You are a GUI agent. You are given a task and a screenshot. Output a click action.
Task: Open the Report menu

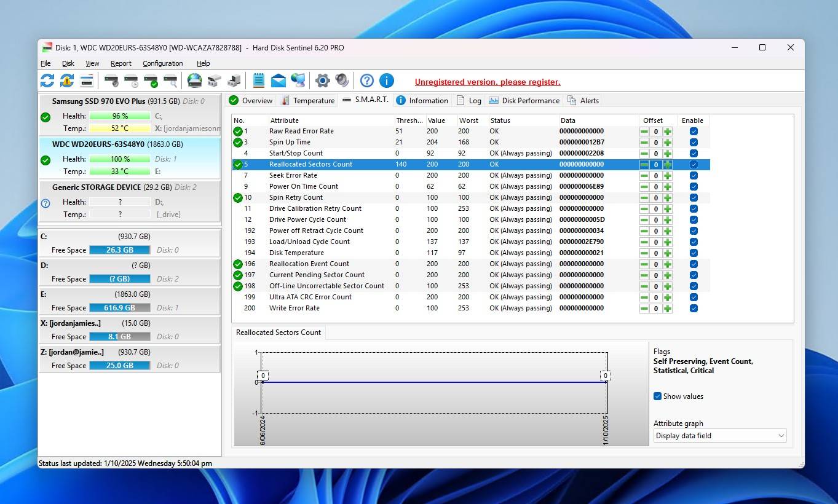[x=121, y=63]
